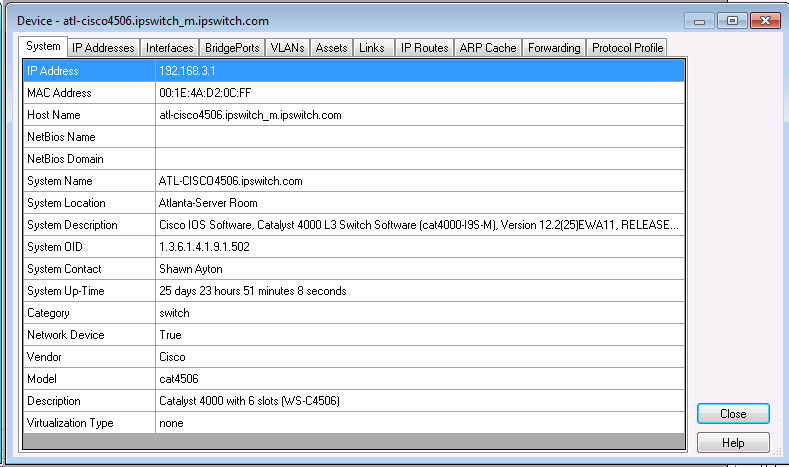The image size is (789, 467).
Task: Maximize the Device window
Action: tap(732, 21)
